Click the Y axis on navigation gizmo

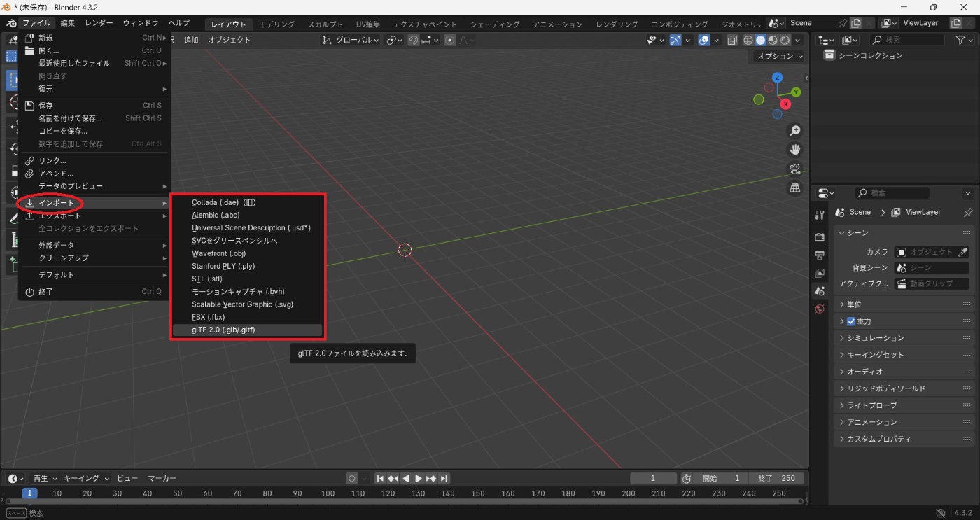tap(796, 92)
